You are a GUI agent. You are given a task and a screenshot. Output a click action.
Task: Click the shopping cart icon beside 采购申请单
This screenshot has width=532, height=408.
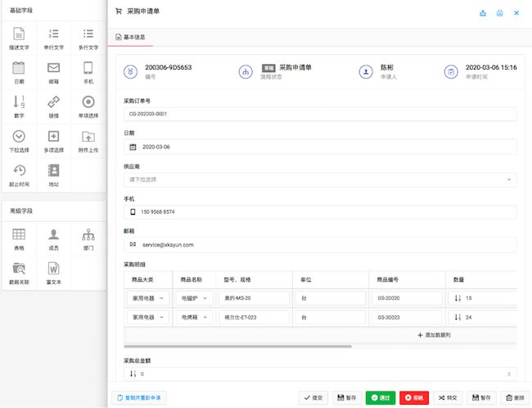(x=119, y=11)
